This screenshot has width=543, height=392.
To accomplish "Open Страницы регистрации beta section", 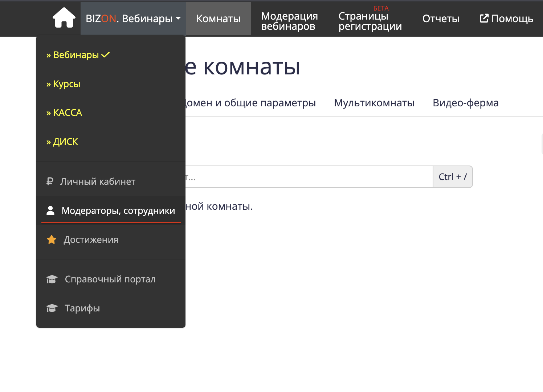I will 370,21.
